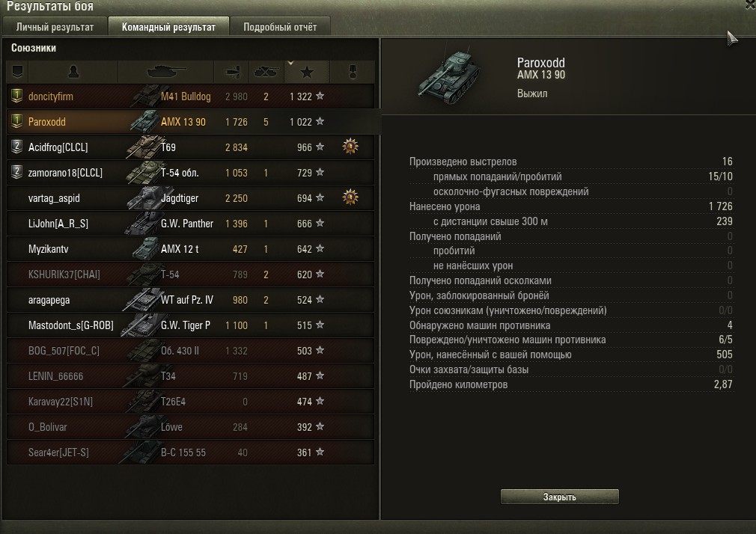Sort allies by platoon column icon
Image resolution: width=756 pixels, height=534 pixels.
click(x=17, y=72)
